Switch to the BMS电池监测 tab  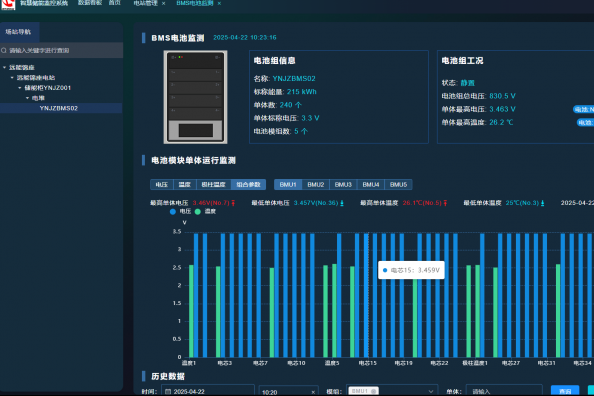pos(195,3)
